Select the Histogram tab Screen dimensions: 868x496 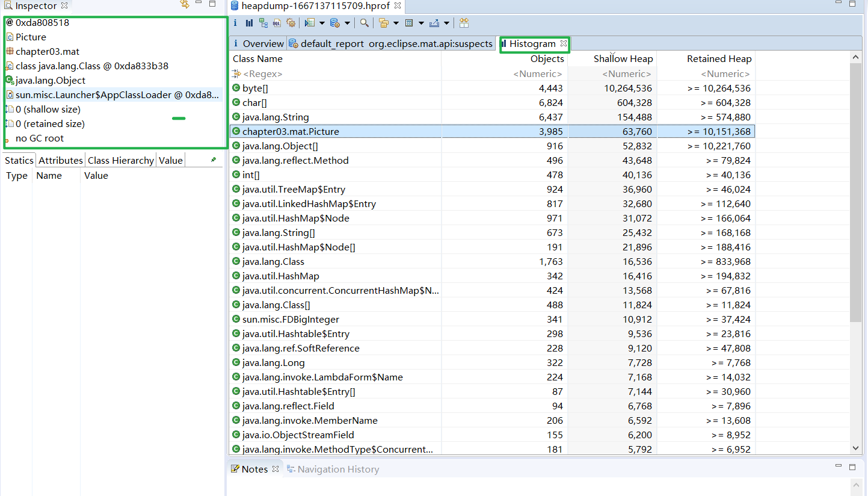pos(533,43)
